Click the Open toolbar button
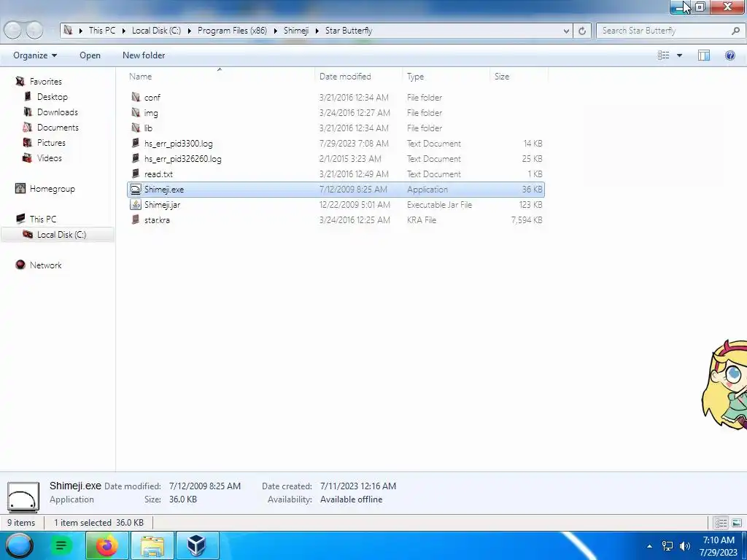Image resolution: width=747 pixels, height=560 pixels. coord(90,55)
